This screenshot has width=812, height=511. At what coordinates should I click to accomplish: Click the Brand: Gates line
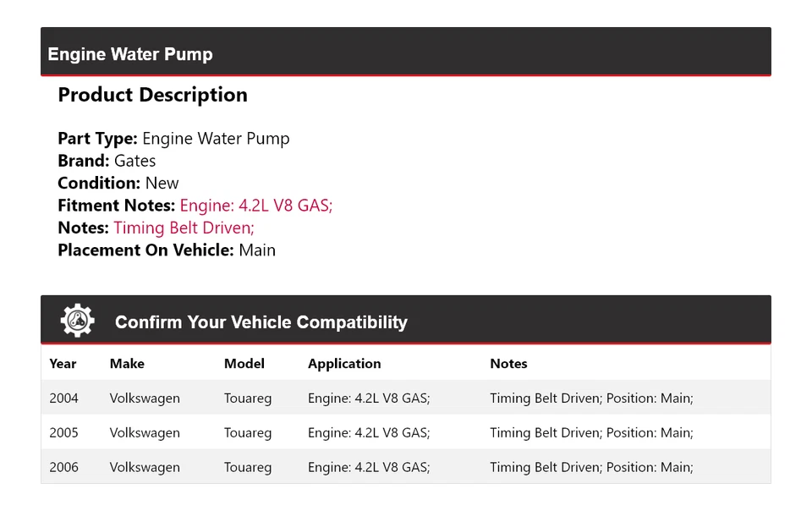pyautogui.click(x=107, y=161)
